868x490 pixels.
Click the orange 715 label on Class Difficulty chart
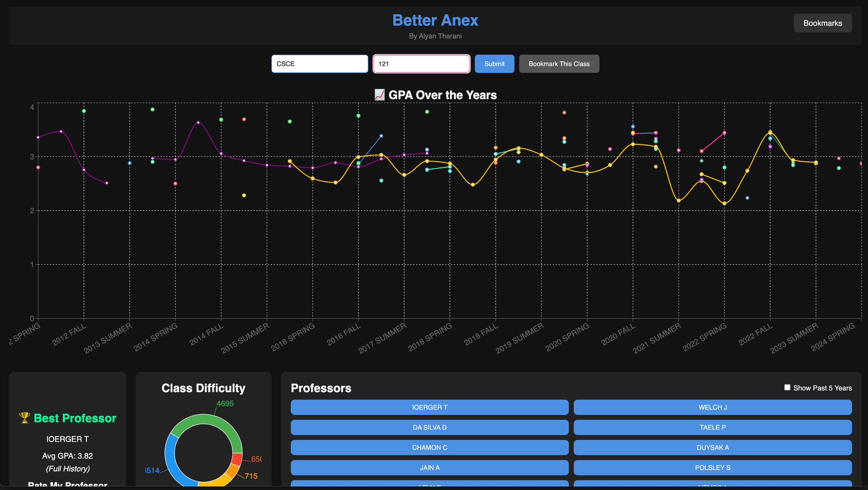(251, 476)
